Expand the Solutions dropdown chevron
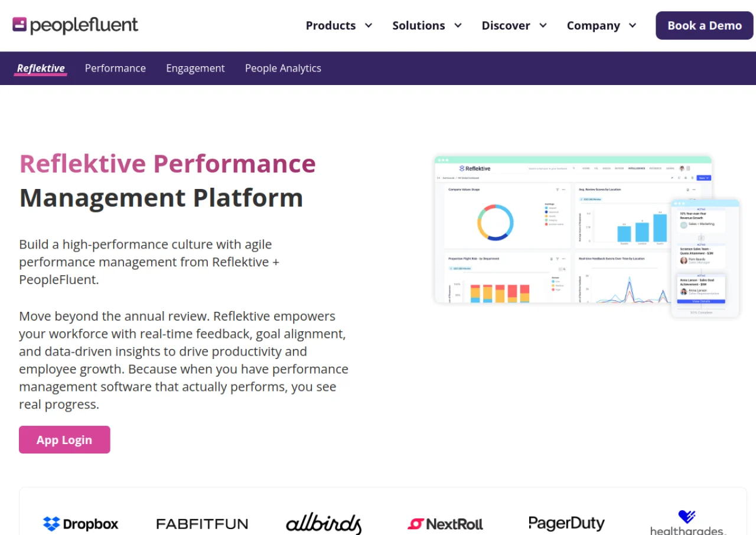Viewport: 756px width, 535px height. point(458,25)
